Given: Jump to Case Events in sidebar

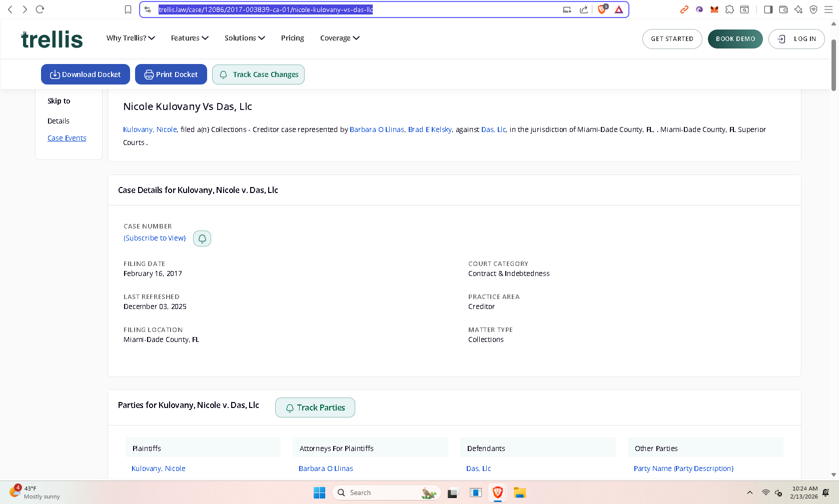Looking at the screenshot, I should [x=67, y=138].
